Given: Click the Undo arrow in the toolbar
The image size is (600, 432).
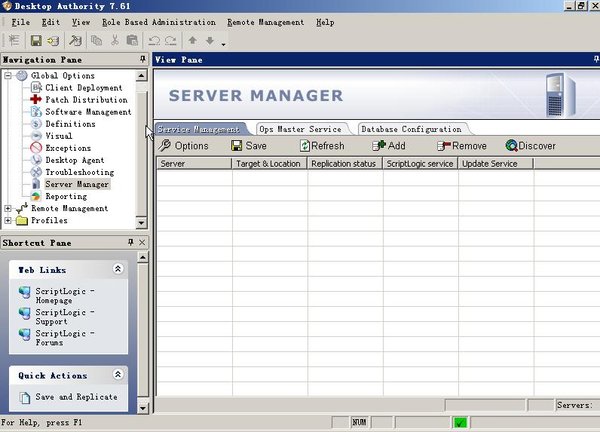Looking at the screenshot, I should point(154,41).
